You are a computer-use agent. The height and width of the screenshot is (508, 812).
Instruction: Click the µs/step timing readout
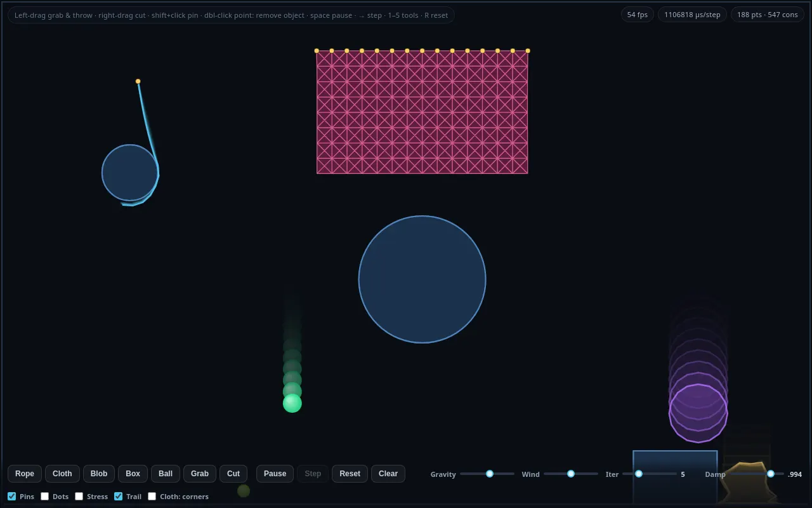(x=692, y=15)
